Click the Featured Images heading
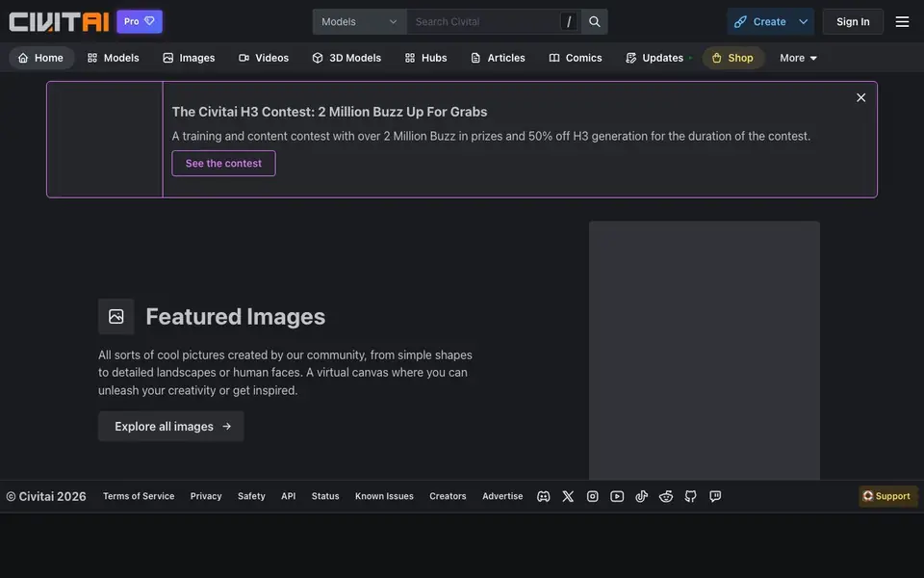This screenshot has height=578, width=924. [235, 317]
